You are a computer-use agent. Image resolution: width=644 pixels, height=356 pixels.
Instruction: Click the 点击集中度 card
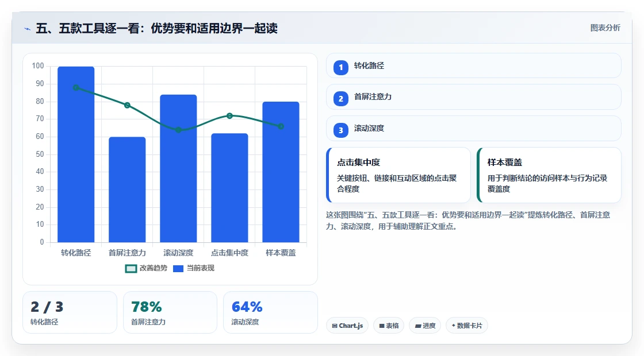pos(398,175)
